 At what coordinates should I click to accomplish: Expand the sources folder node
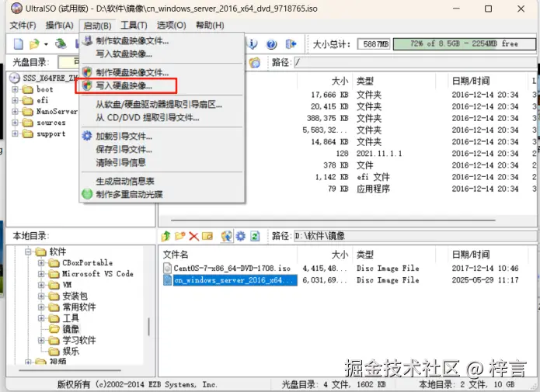[x=15, y=123]
